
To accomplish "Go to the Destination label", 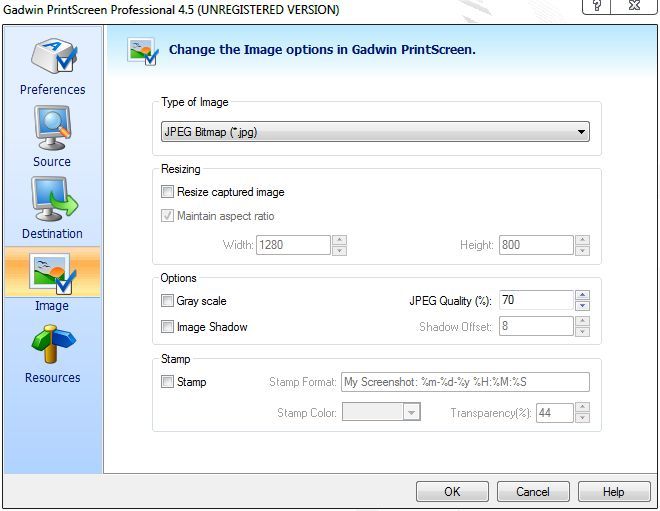I will pyautogui.click(x=52, y=234).
